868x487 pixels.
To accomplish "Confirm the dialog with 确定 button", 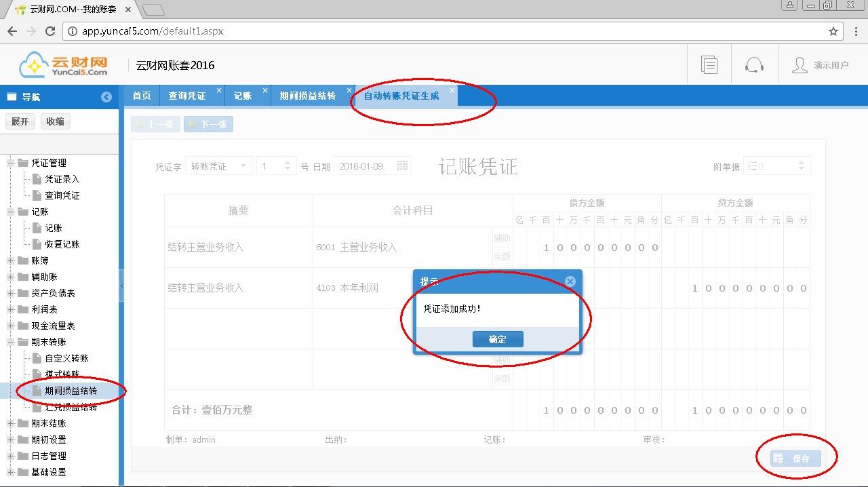I will point(498,339).
